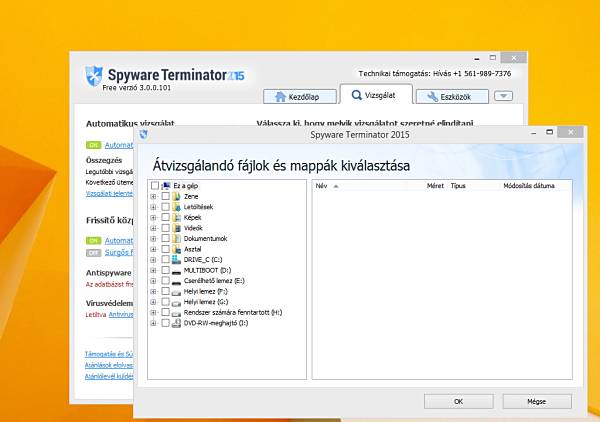Click the MULTIBOOT (D:) drive icon
Image resolution: width=600 pixels, height=422 pixels.
pos(176,271)
